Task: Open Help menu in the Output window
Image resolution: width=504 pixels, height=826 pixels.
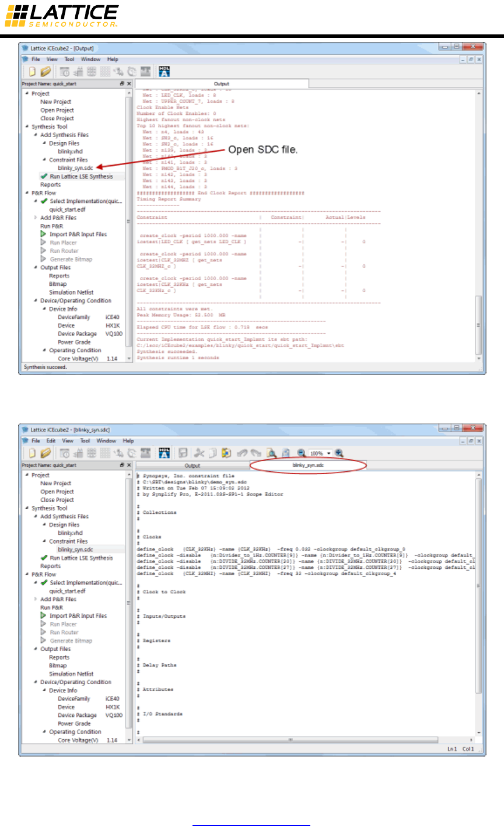Action: click(113, 60)
